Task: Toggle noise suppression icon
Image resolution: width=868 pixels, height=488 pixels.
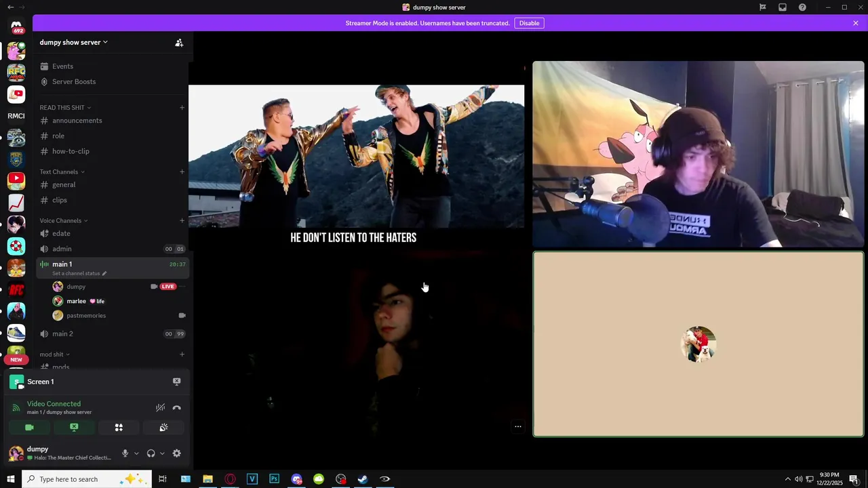Action: [x=160, y=407]
